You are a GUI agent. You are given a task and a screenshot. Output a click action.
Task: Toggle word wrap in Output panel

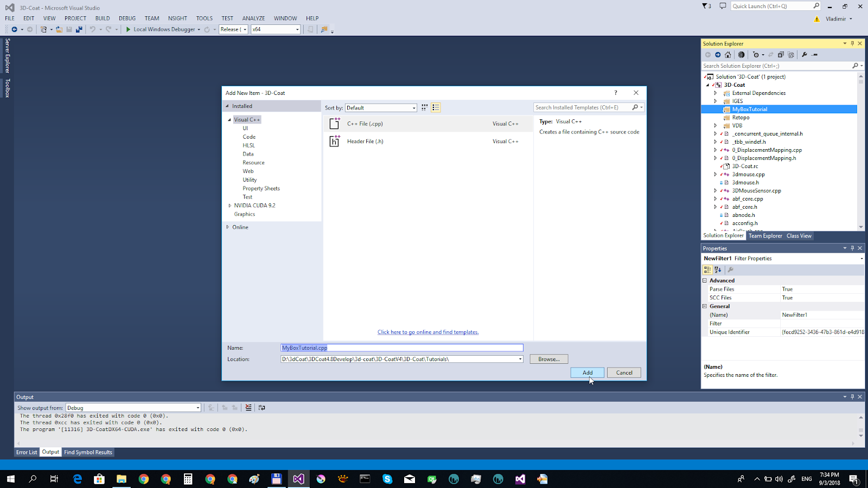(261, 408)
